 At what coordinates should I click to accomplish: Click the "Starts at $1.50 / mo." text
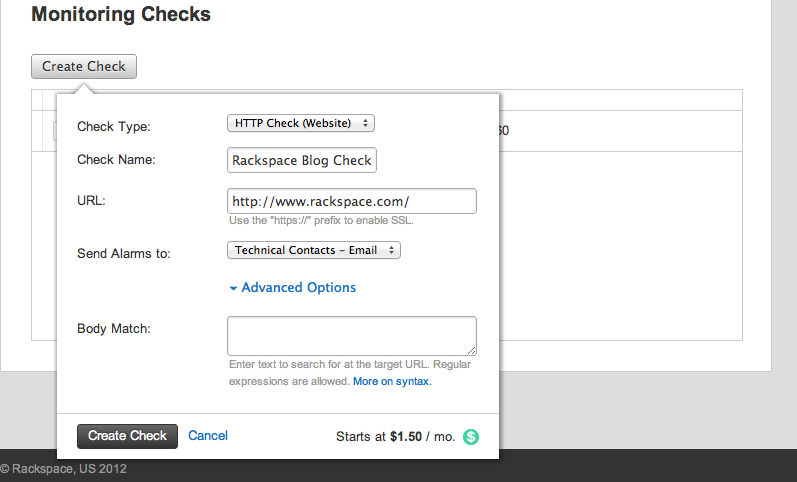coord(395,437)
